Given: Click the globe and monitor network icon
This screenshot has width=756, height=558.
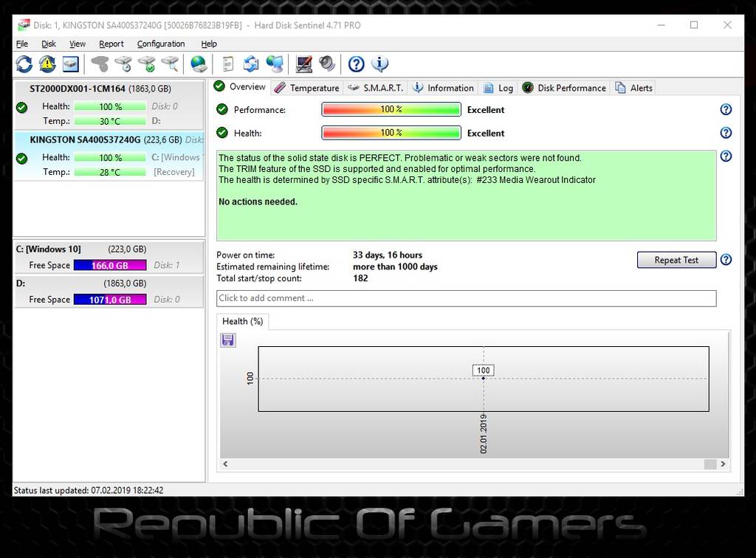Looking at the screenshot, I should coord(275,64).
